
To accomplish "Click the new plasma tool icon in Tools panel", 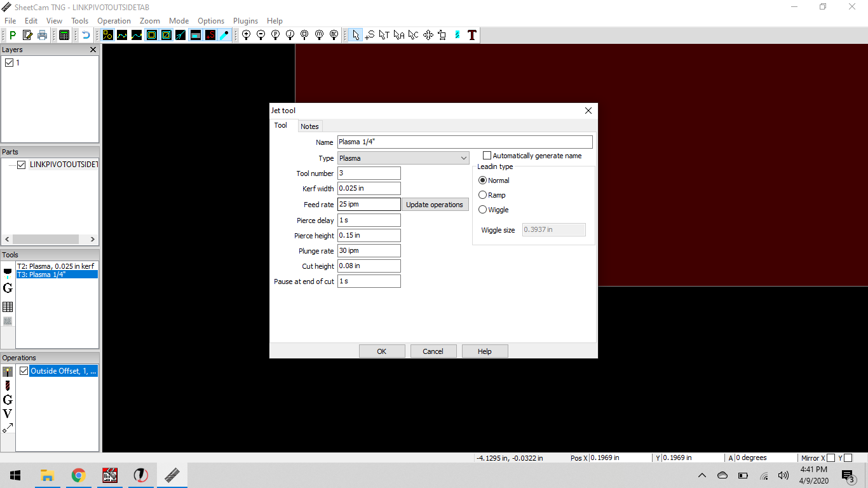I will tap(8, 273).
